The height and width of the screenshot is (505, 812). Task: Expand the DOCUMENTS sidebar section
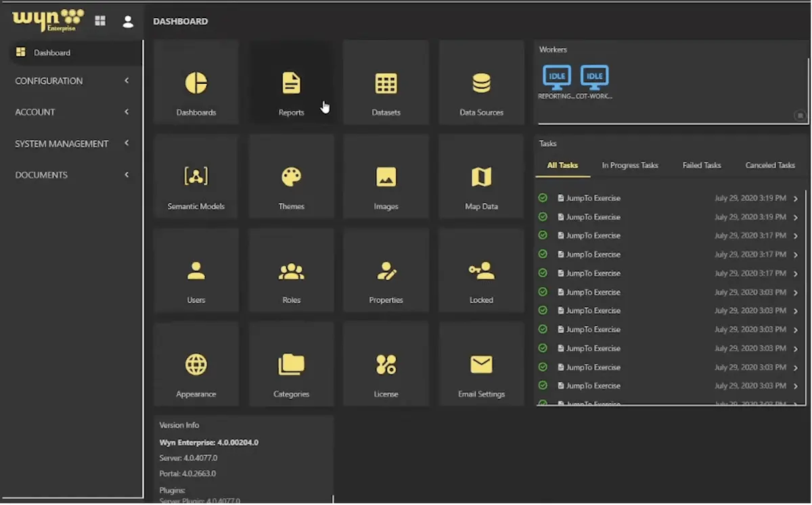point(72,175)
